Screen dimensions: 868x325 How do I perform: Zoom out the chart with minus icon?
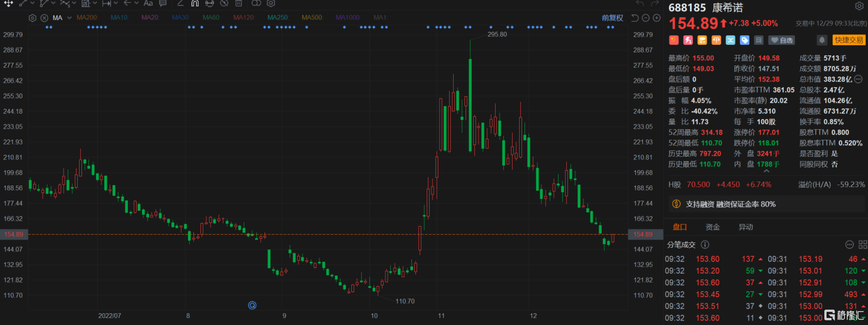click(x=646, y=18)
